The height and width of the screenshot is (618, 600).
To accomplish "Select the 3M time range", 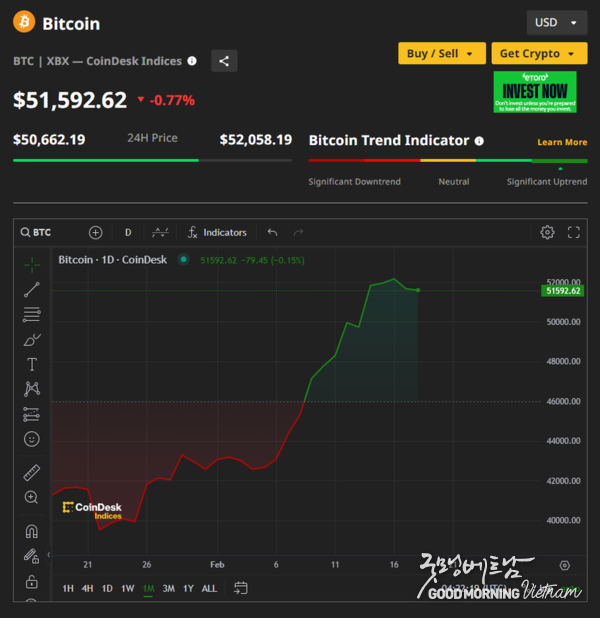I will click(169, 588).
